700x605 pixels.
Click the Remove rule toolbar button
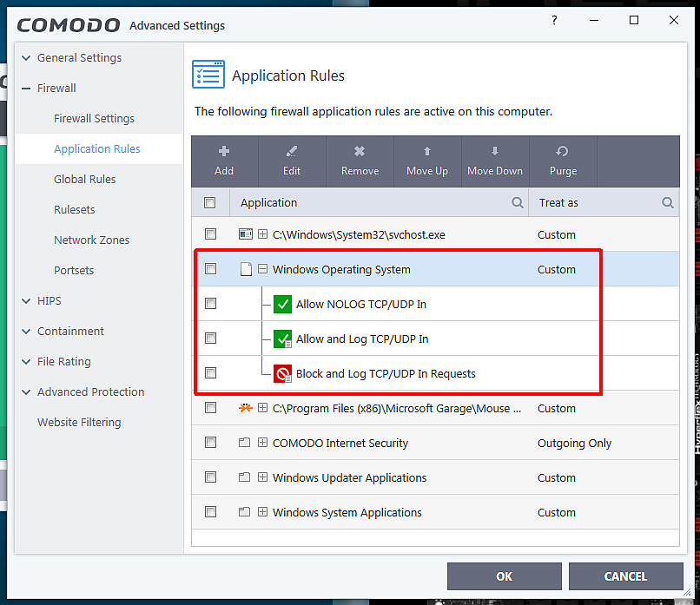click(x=360, y=161)
